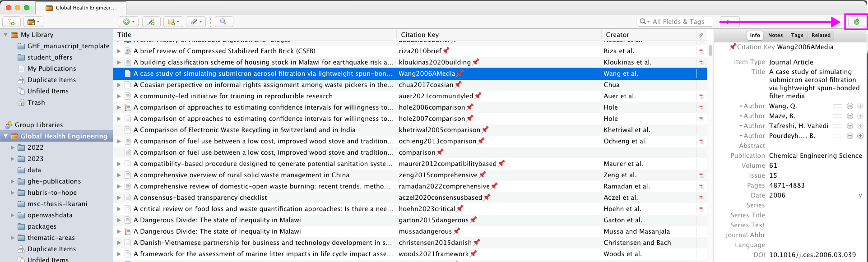The height and width of the screenshot is (262, 868).
Task: Add creator after Pourdeyh with plus button
Action: (860, 136)
